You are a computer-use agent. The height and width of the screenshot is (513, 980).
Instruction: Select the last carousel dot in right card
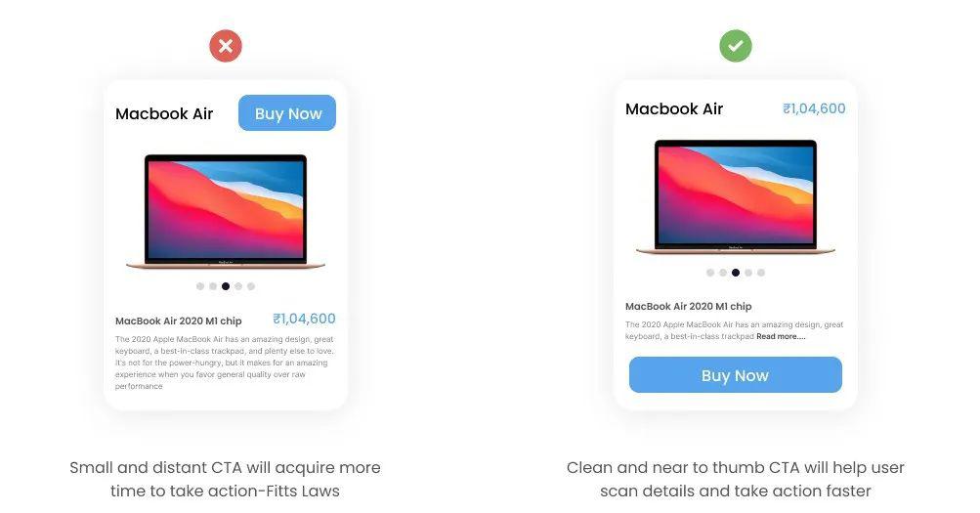[x=761, y=273]
